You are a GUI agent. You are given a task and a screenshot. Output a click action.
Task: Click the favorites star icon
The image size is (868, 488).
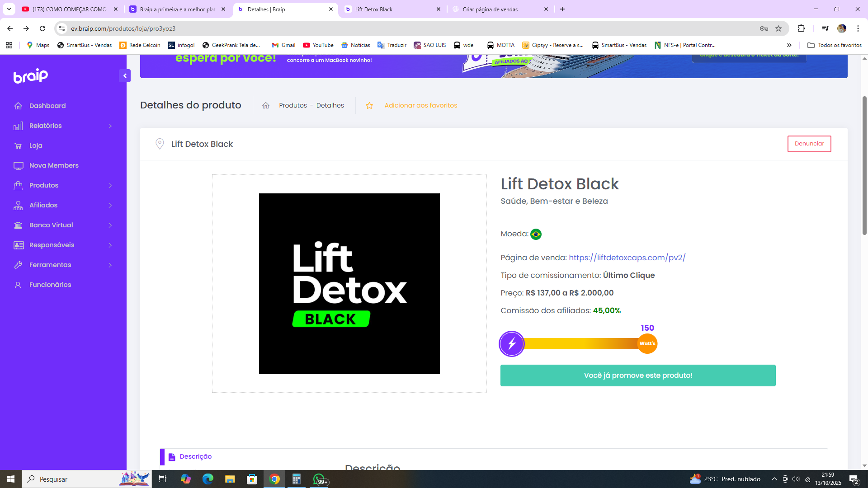tap(369, 105)
